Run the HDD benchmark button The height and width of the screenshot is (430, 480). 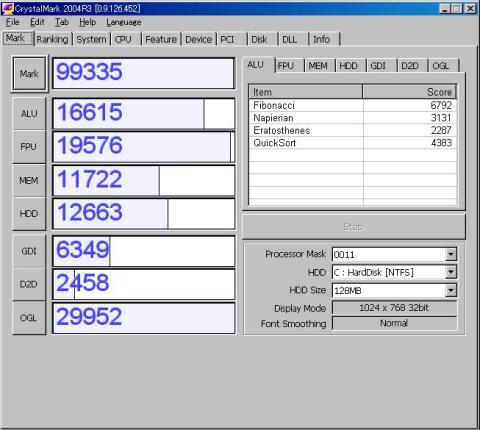pos(29,214)
